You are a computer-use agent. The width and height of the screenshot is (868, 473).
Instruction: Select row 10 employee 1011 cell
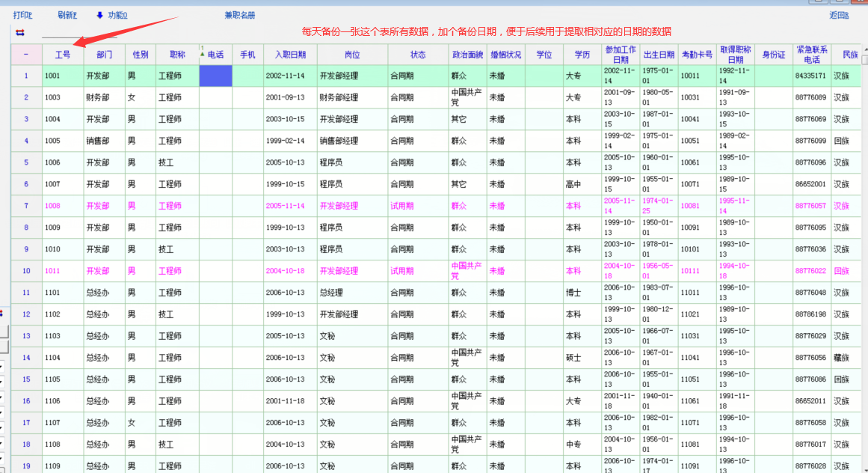[63, 271]
